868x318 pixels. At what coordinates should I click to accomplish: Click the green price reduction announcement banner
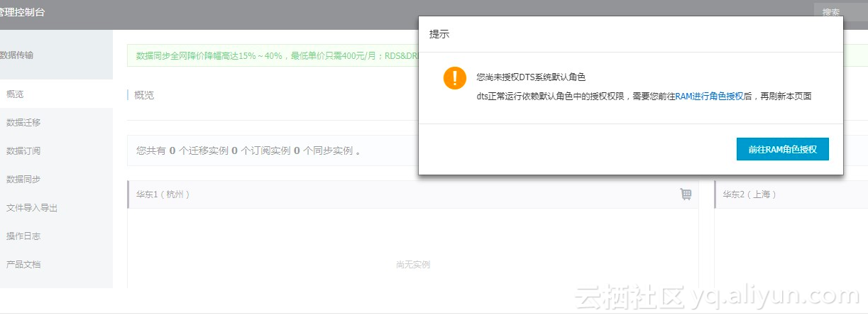pos(273,55)
